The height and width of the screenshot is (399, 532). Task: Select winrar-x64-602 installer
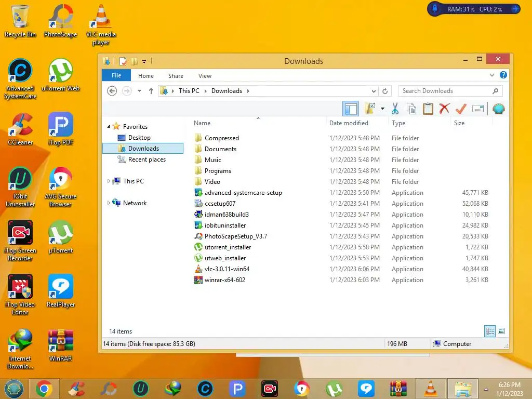click(224, 280)
